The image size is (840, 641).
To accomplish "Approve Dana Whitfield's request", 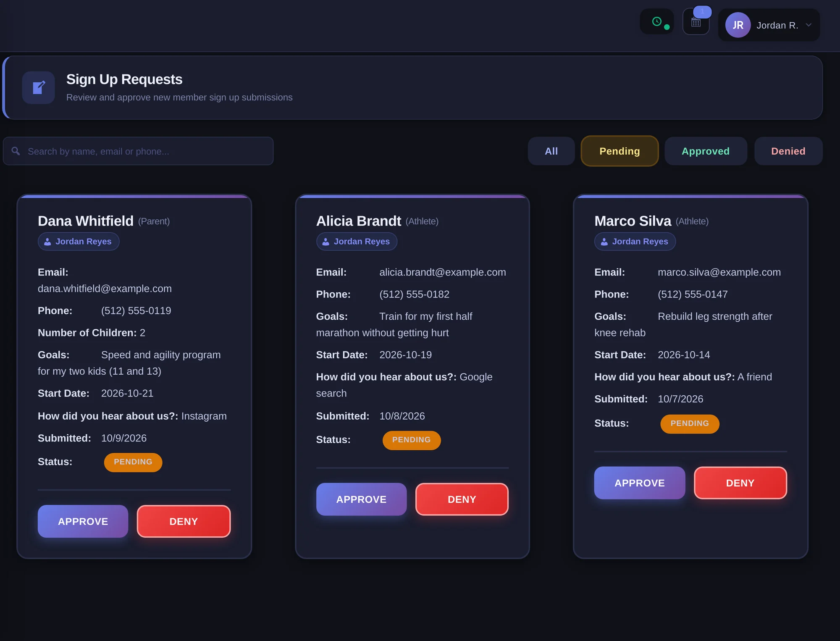I will (83, 521).
